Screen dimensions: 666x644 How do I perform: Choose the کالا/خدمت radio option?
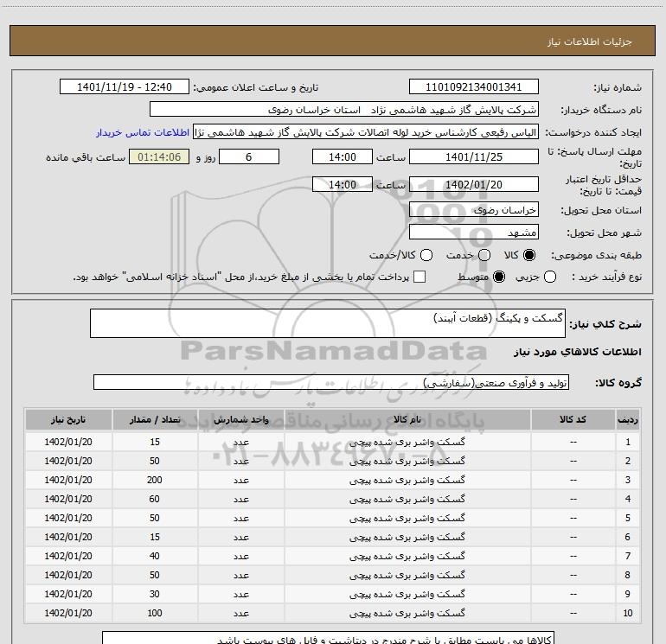click(x=426, y=256)
